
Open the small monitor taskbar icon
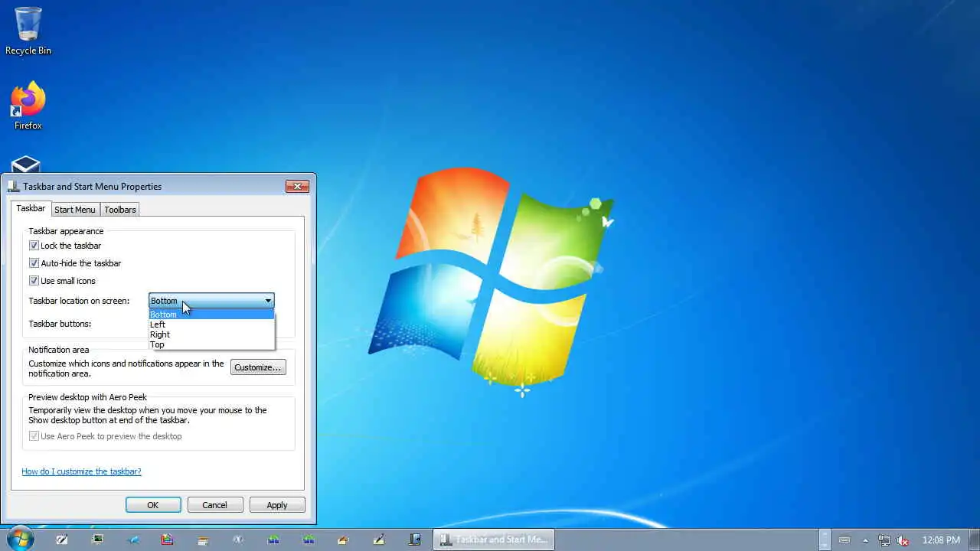(97, 540)
